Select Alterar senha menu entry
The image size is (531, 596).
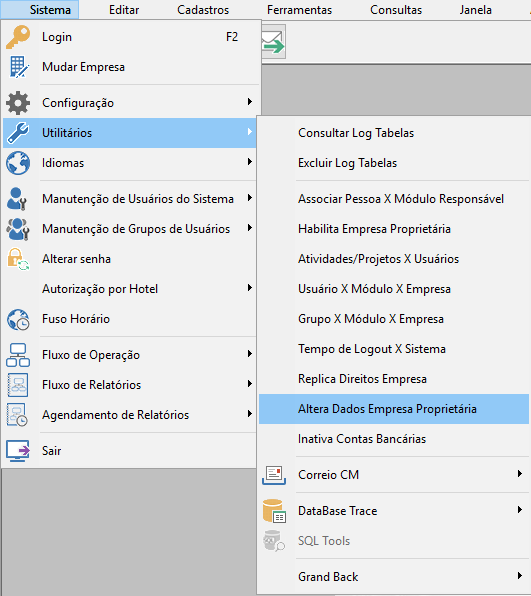(131, 259)
